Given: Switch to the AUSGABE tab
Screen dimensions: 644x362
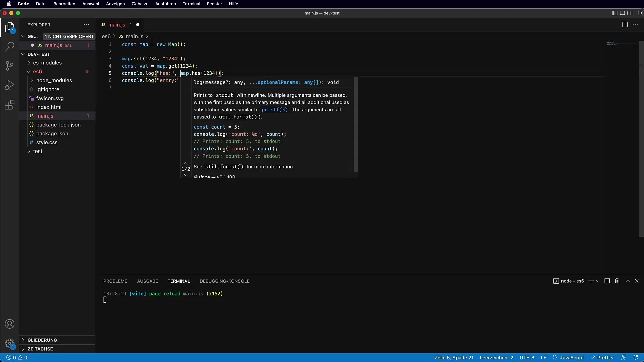Looking at the screenshot, I should (x=147, y=281).
